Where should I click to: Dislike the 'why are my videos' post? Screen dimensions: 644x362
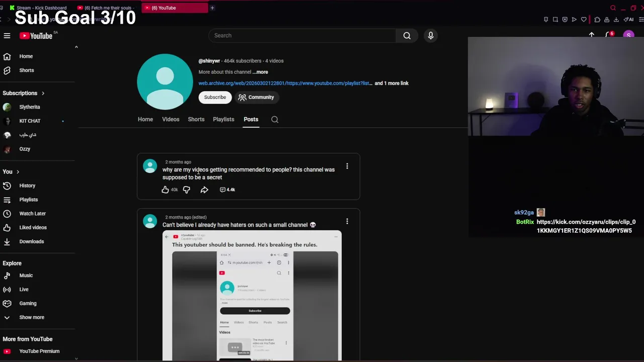(x=187, y=190)
